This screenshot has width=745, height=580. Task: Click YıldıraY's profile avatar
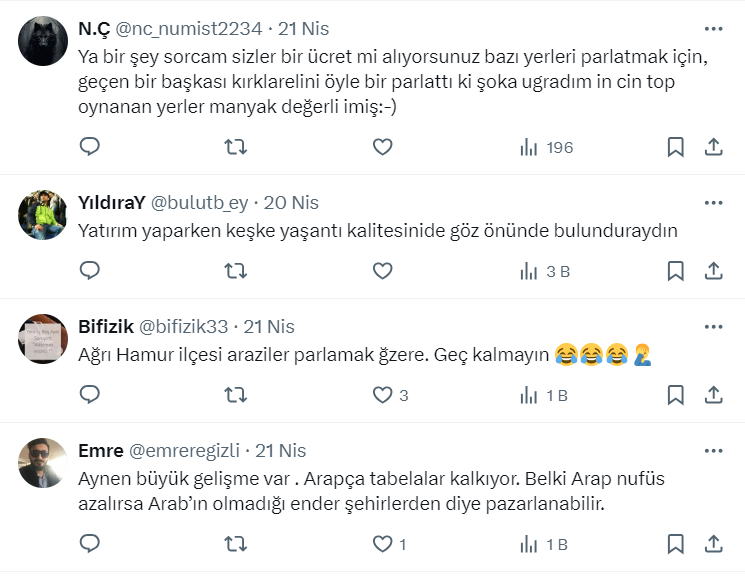coord(43,214)
